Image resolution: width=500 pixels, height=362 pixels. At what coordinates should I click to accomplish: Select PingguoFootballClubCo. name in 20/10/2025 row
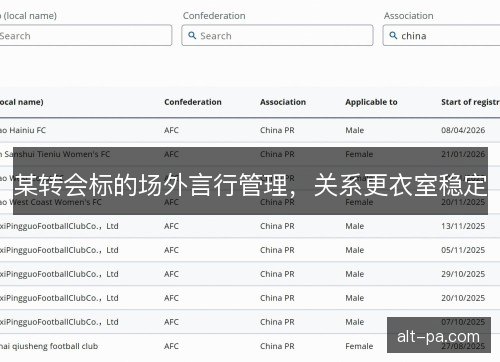(59, 298)
